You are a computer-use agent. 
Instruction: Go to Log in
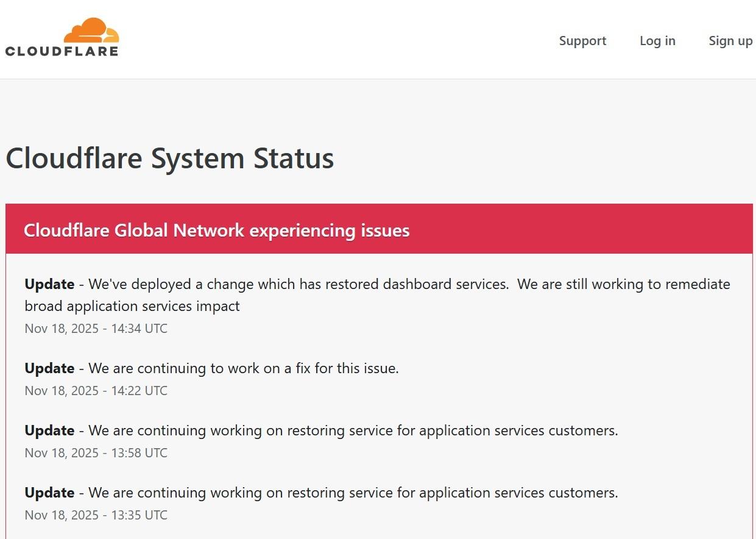[657, 41]
